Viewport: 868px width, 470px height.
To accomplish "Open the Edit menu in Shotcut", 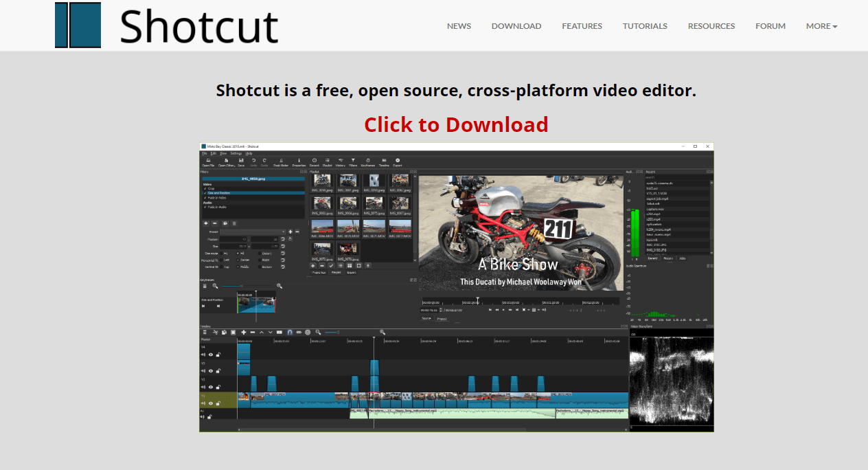I will [213, 153].
